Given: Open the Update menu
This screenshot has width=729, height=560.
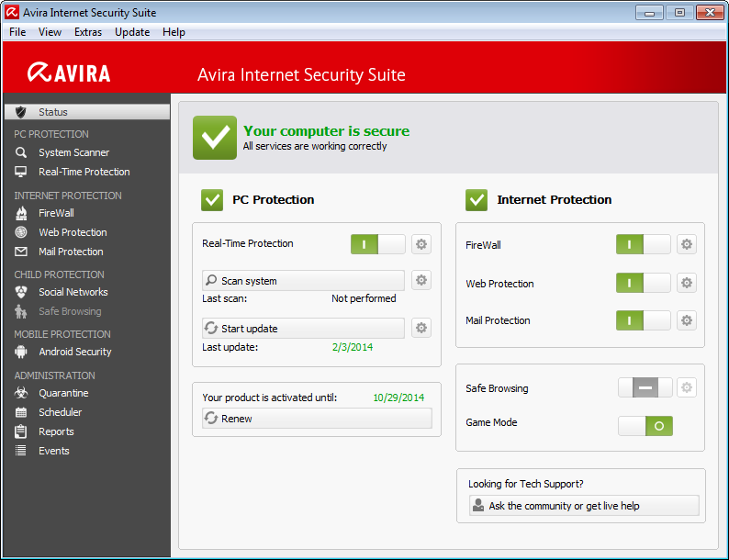Looking at the screenshot, I should (132, 32).
